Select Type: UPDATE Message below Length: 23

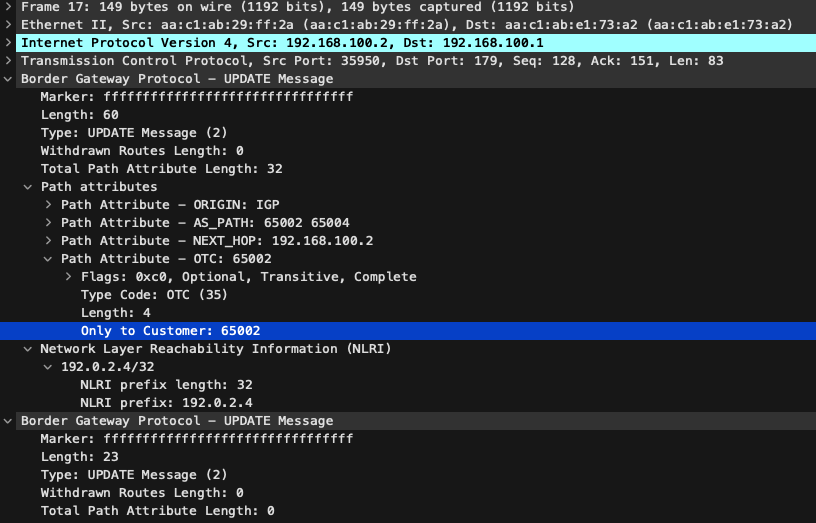coord(134,475)
